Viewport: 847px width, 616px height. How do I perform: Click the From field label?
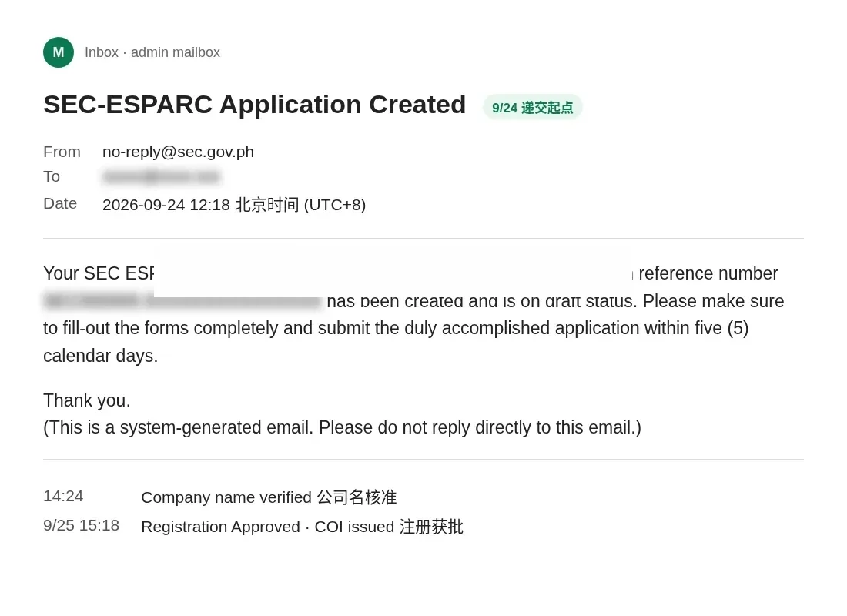click(62, 152)
